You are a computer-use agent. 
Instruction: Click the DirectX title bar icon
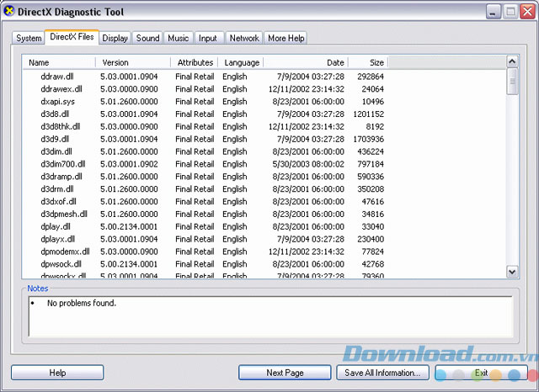pos(10,12)
